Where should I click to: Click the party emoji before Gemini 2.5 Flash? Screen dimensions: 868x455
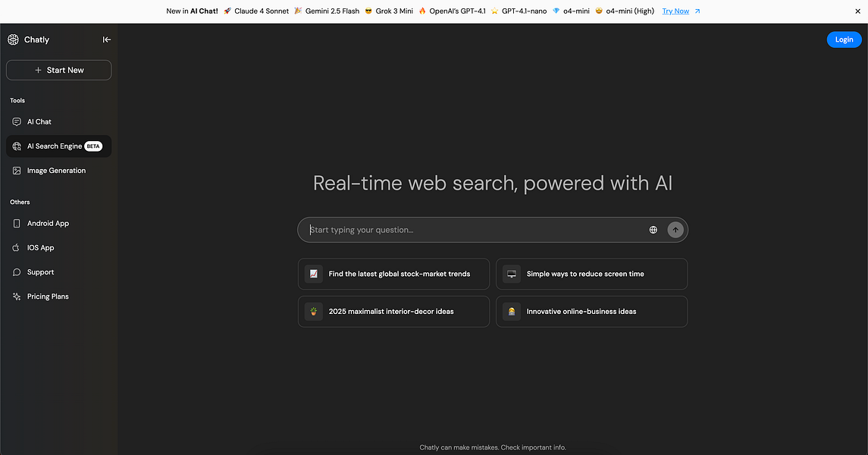point(298,11)
